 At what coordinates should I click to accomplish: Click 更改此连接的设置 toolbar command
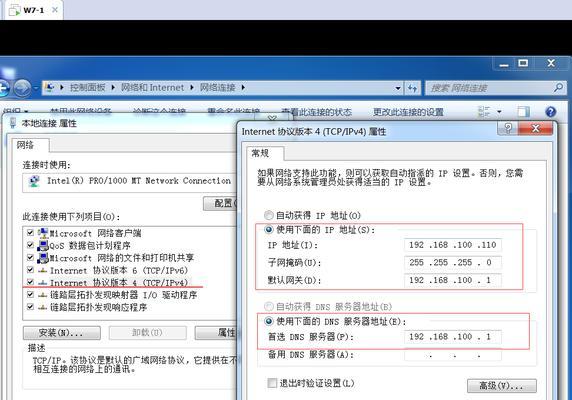[408, 112]
